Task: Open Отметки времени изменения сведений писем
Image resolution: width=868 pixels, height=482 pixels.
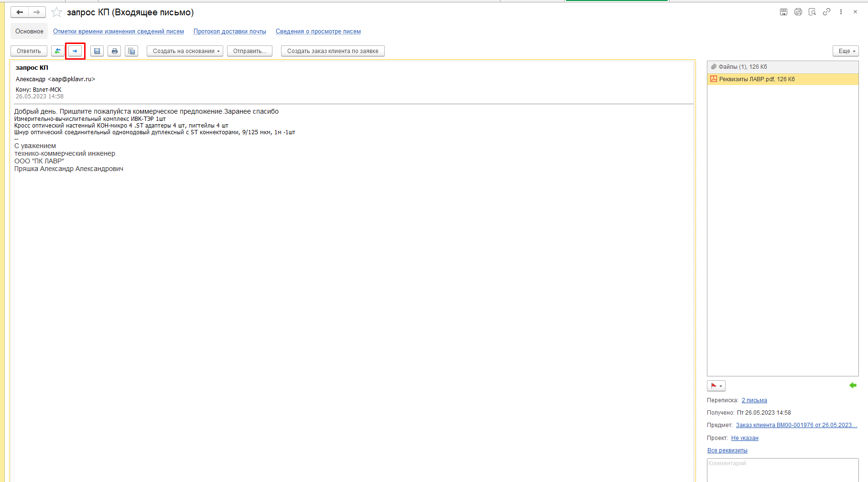Action: (119, 32)
